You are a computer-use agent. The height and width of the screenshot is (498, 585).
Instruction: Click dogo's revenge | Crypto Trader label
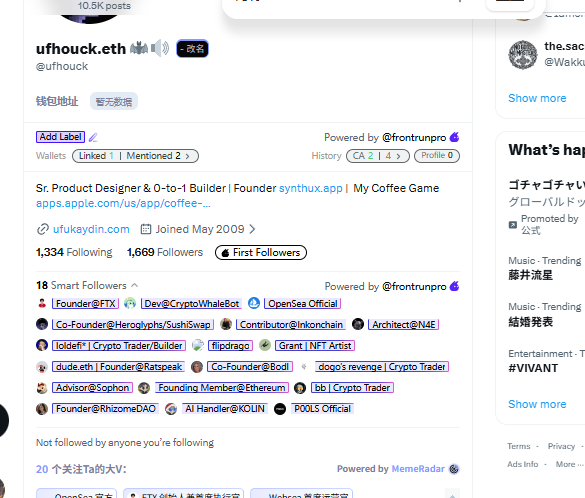382,367
